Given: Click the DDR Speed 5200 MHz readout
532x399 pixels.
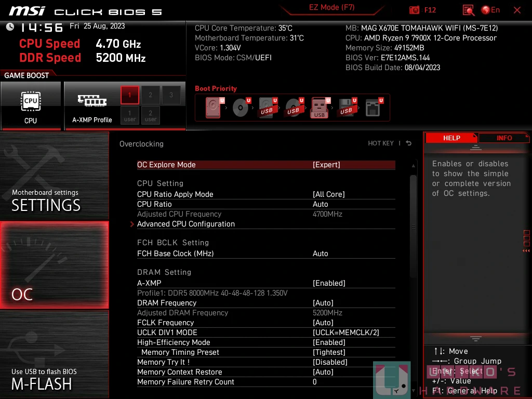Looking at the screenshot, I should (x=83, y=58).
